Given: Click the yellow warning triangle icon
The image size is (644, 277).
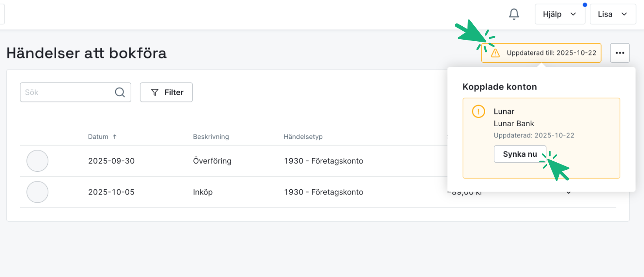Looking at the screenshot, I should (x=495, y=53).
